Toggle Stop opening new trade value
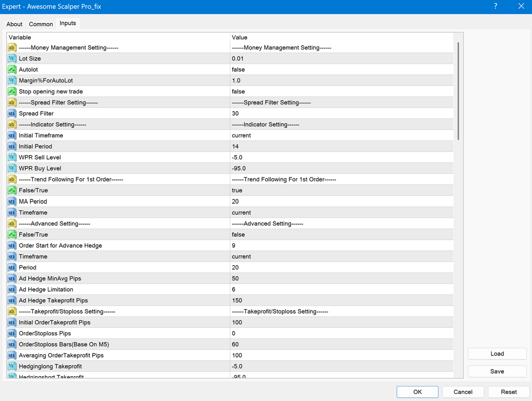532x401 pixels. (238, 92)
